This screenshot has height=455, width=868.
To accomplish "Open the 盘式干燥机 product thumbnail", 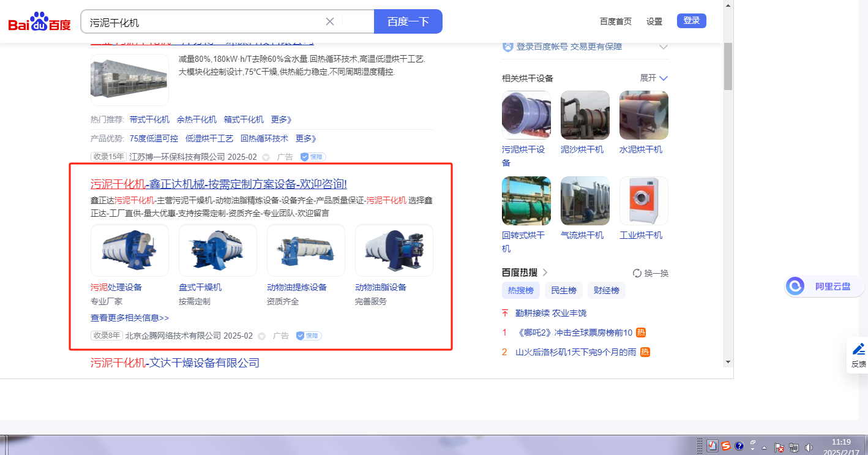I will (218, 250).
